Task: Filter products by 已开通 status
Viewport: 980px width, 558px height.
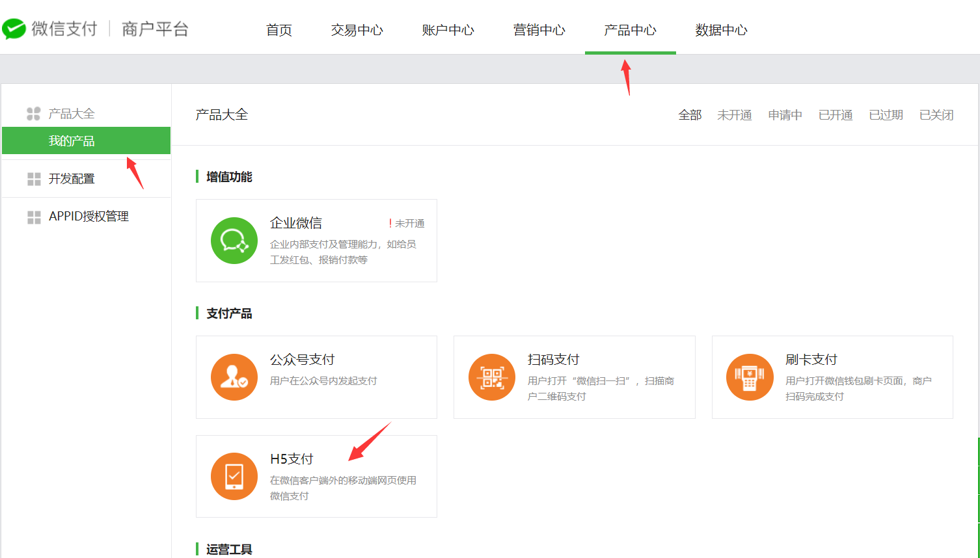Action: [x=836, y=115]
